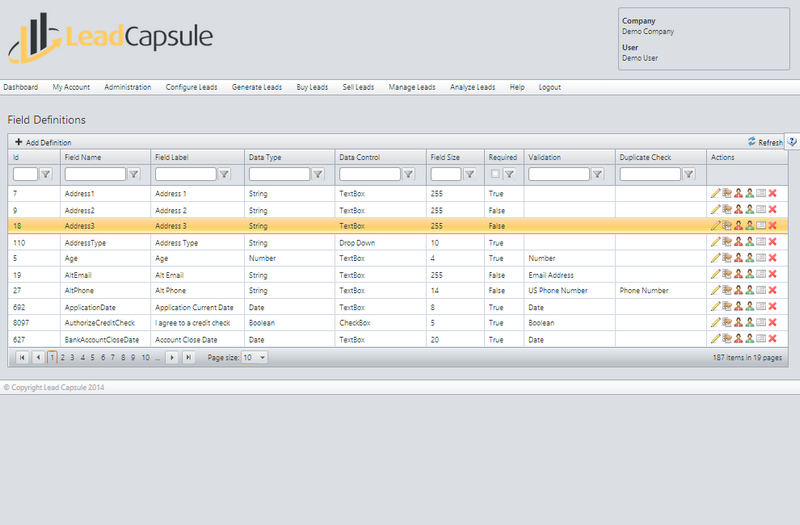Image resolution: width=800 pixels, height=525 pixels.
Task: Go to page 2 of the grid
Action: [x=63, y=358]
